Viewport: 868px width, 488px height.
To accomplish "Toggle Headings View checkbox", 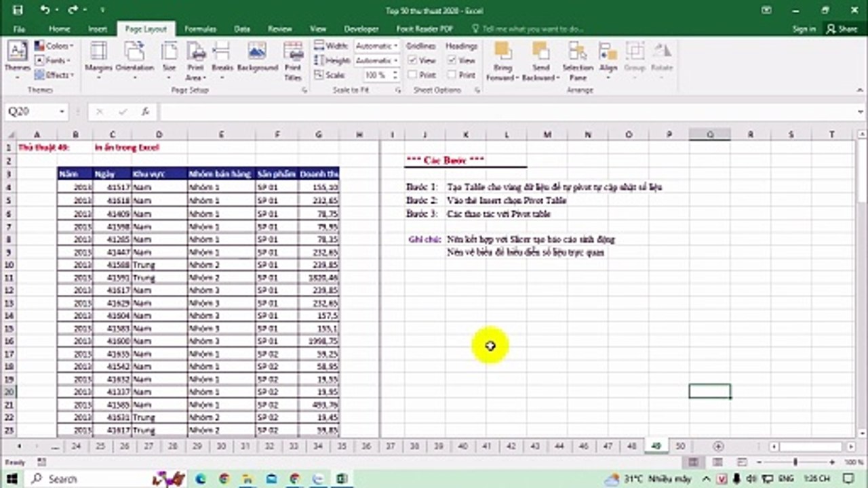I will coord(452,60).
